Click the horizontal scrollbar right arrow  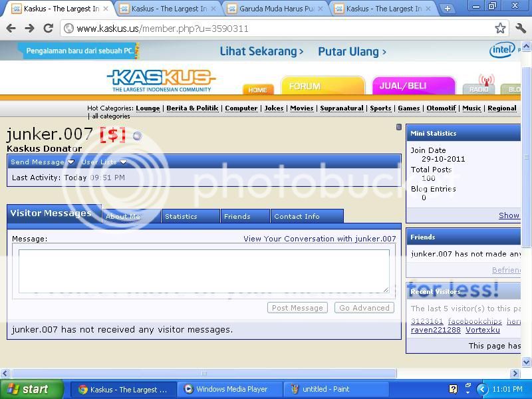pos(515,373)
